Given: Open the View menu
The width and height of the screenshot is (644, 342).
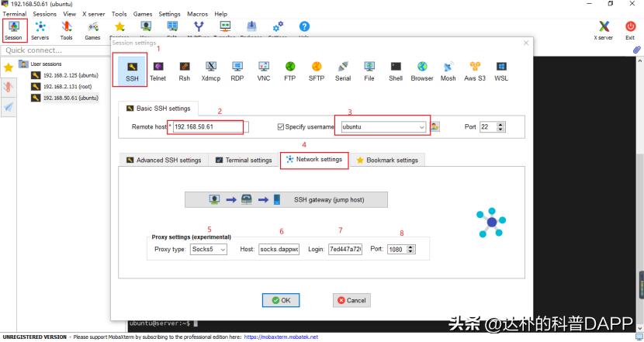Looking at the screenshot, I should click(x=69, y=14).
